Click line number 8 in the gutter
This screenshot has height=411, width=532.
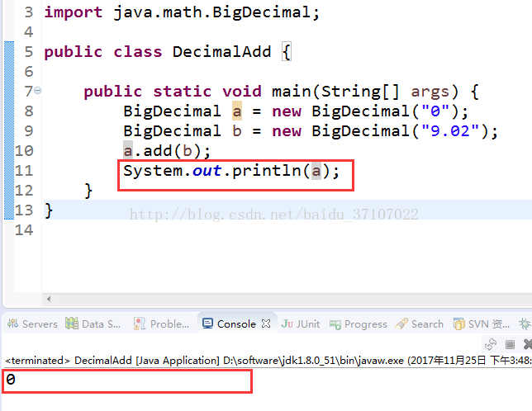(28, 111)
